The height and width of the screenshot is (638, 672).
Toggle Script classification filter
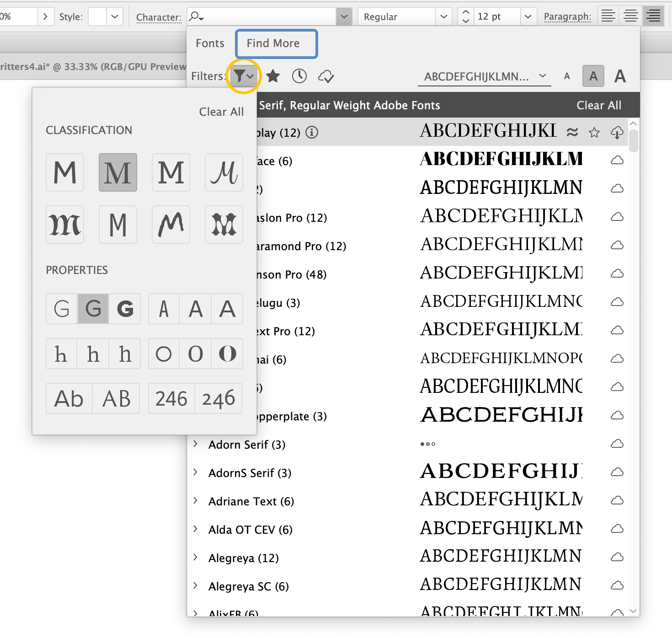224,172
